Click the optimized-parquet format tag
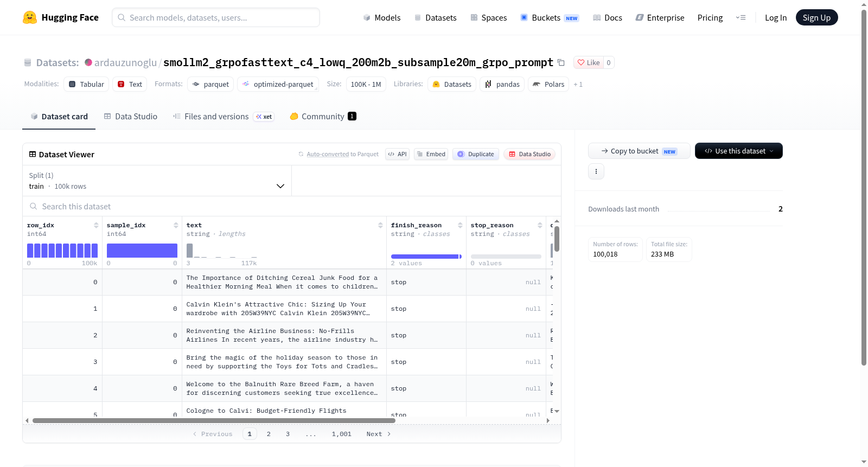 point(278,84)
